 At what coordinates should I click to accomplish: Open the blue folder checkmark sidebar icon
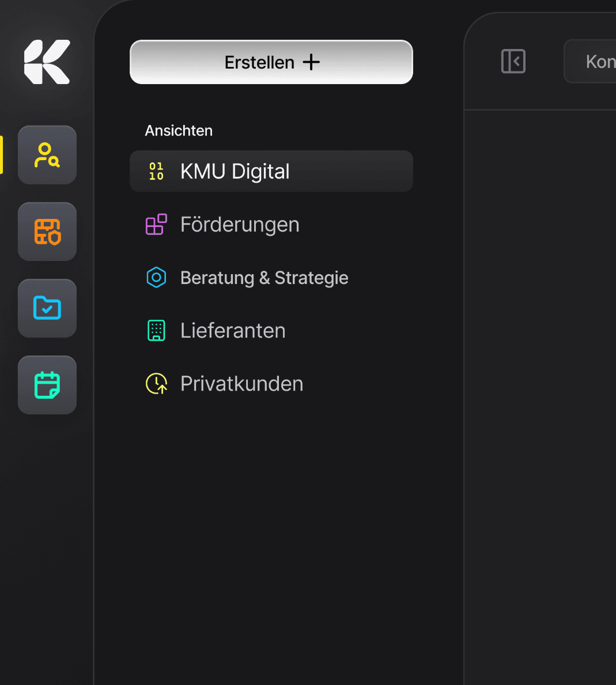[47, 308]
